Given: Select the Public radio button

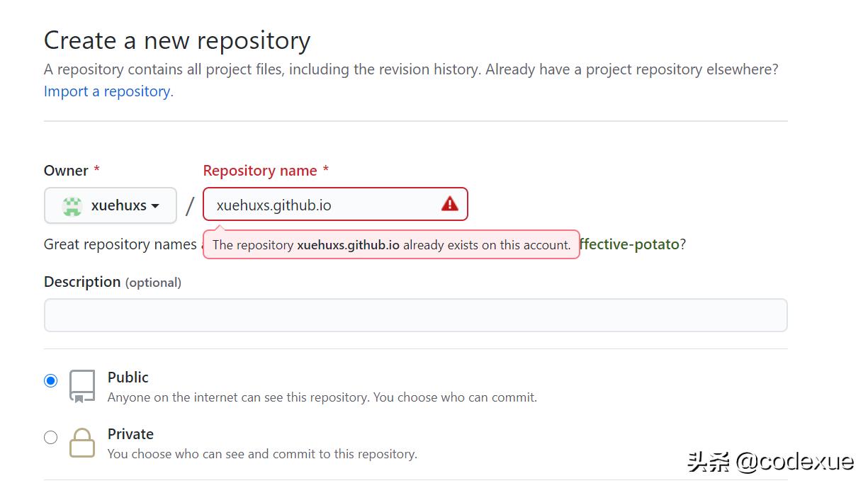Looking at the screenshot, I should tap(50, 381).
